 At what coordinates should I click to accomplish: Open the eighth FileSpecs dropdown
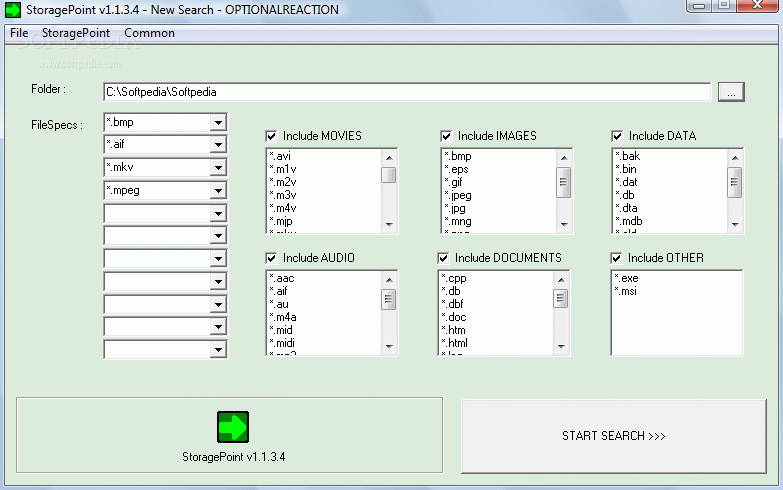click(x=218, y=282)
